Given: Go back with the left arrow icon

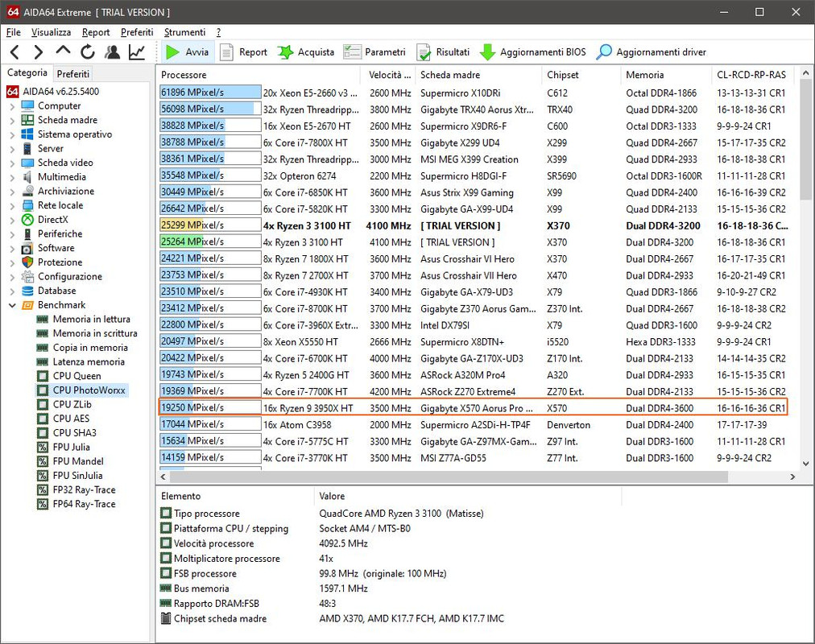Looking at the screenshot, I should coord(14,52).
